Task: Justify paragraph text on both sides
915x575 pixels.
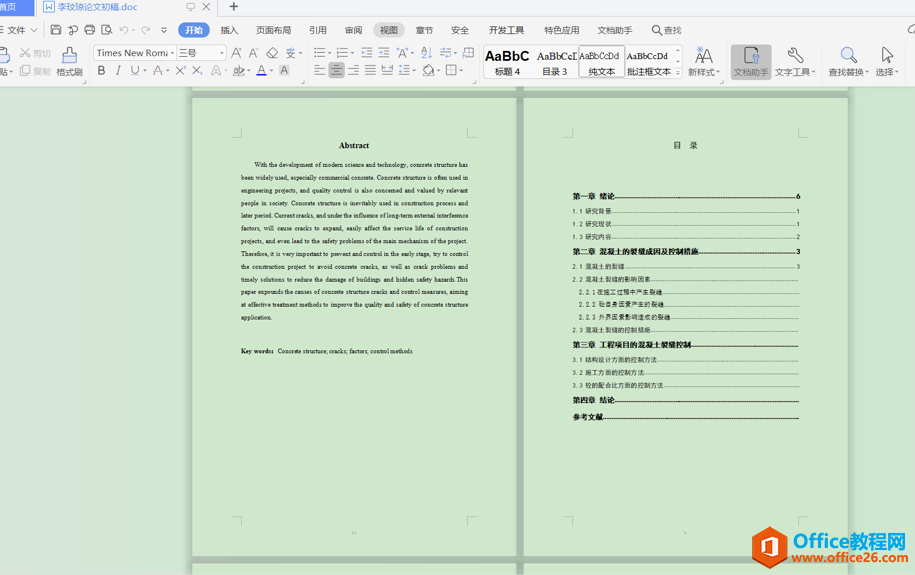Action: click(370, 70)
